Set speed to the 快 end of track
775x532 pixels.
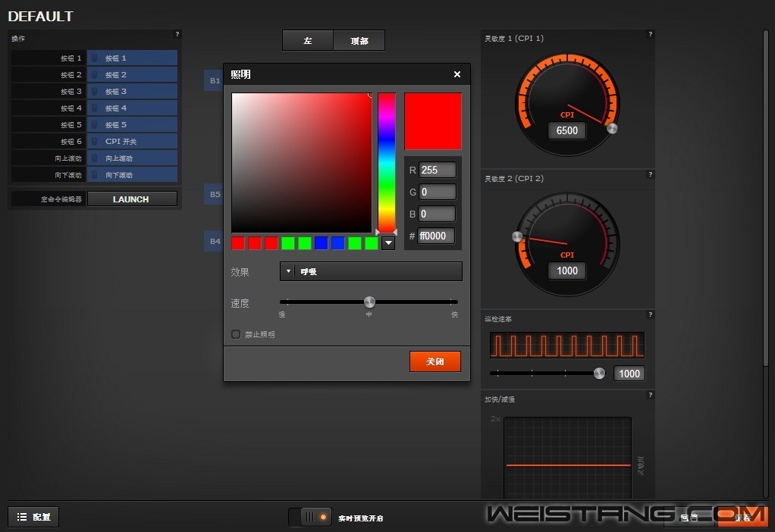(x=450, y=302)
